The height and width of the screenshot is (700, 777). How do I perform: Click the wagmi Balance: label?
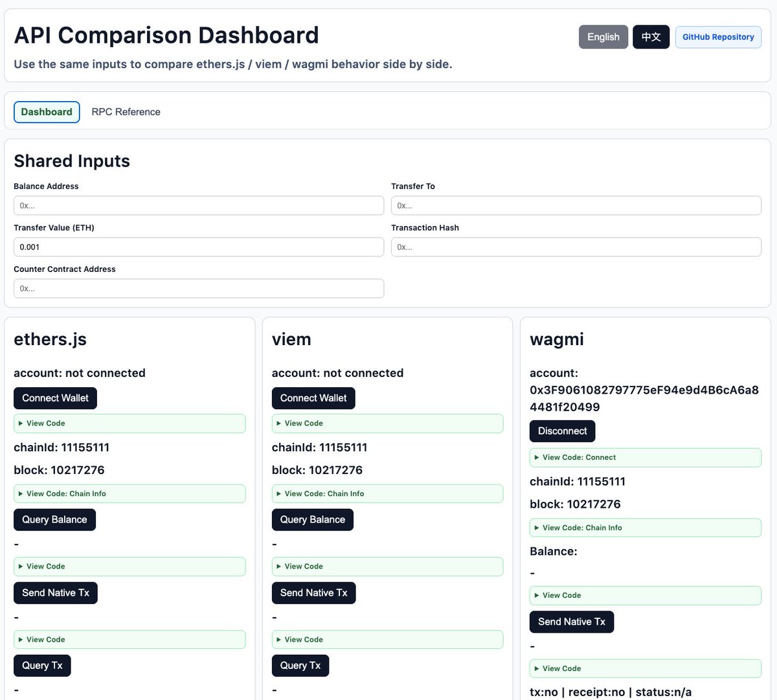tap(554, 552)
